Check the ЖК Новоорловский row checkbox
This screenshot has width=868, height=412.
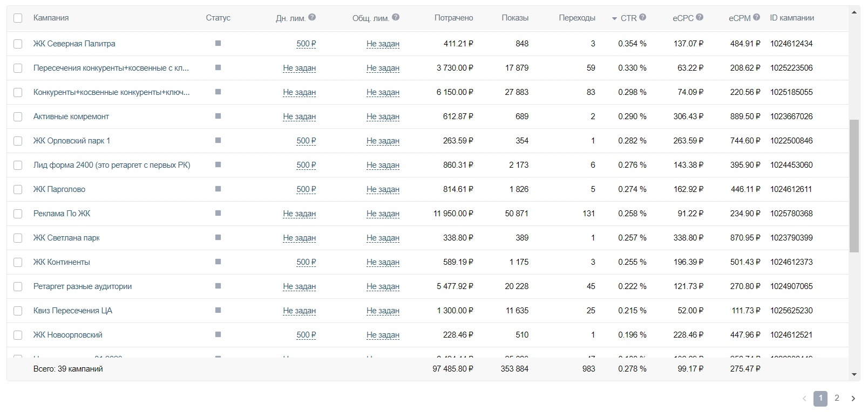tap(18, 335)
